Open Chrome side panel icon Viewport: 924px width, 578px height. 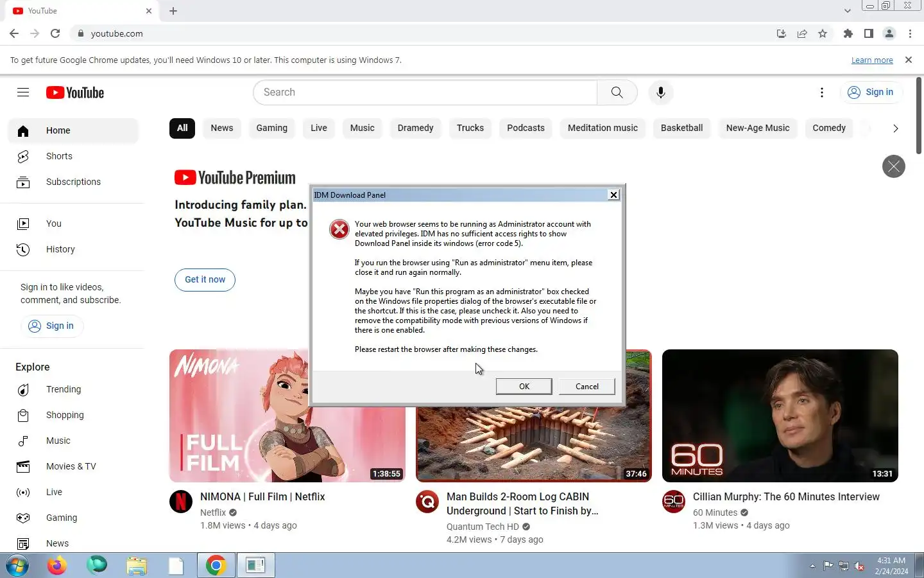coord(869,33)
